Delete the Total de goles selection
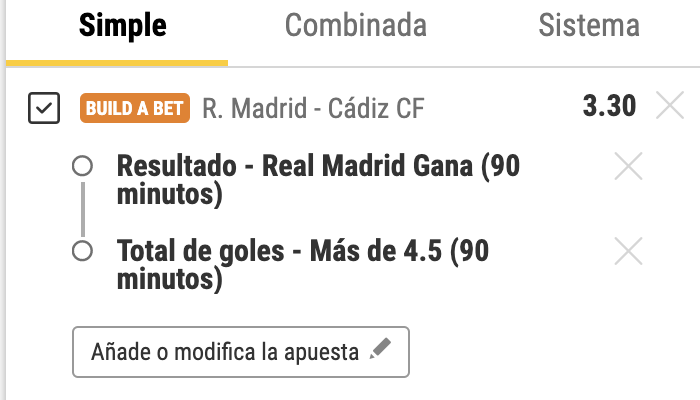Screen dimensions: 700x400 click(628, 251)
